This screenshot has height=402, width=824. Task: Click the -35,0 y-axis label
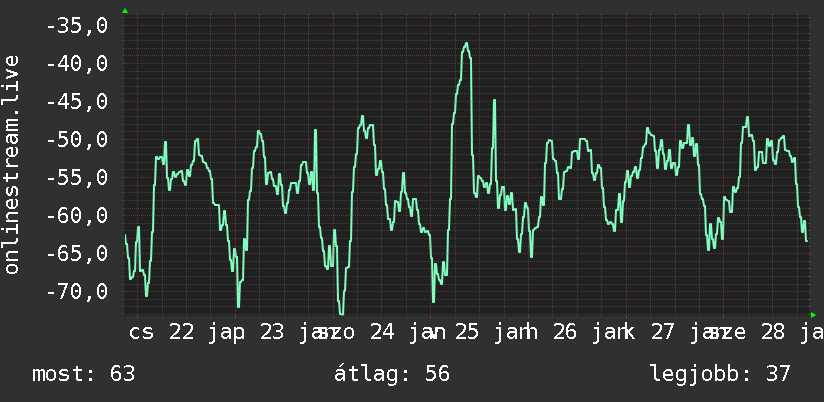77,25
